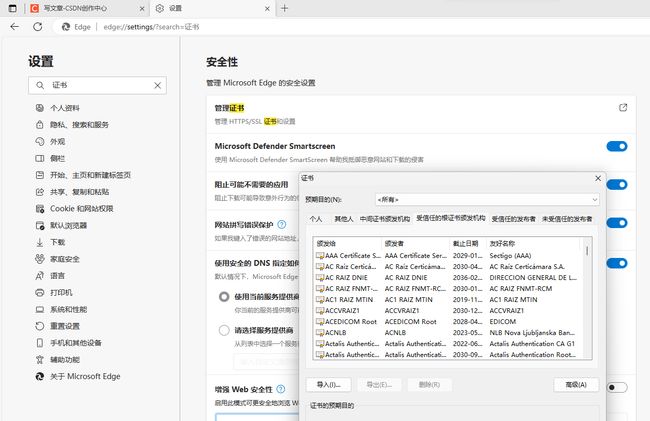Close the 证书 dialog
Viewport: 650px width, 421px height.
(x=598, y=178)
